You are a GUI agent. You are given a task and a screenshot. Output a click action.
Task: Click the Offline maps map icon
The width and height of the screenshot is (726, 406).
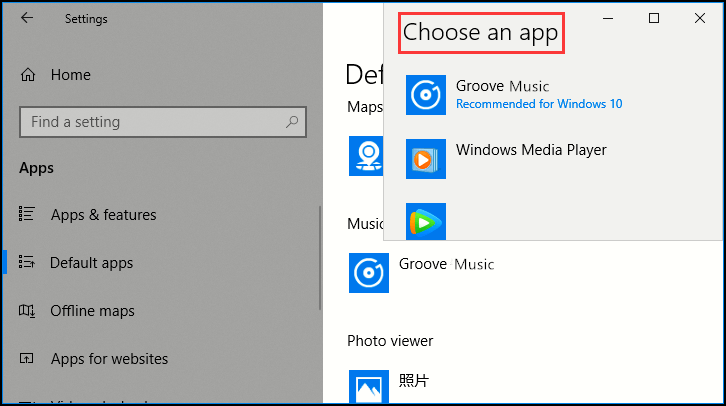tap(26, 310)
